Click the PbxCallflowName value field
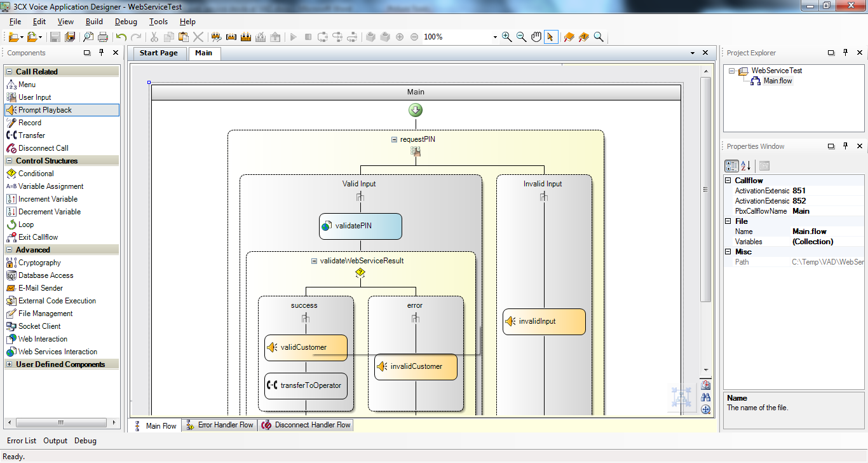Screen dimensions: 868x463 [828, 211]
